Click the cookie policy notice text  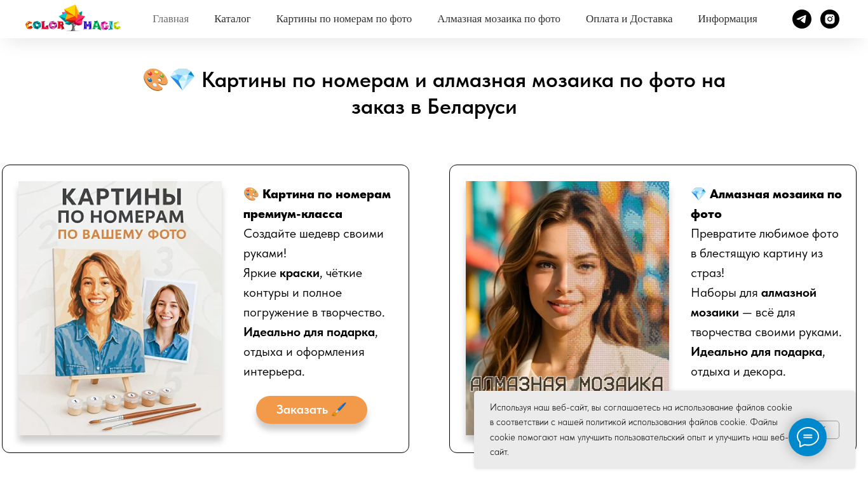[641, 430]
